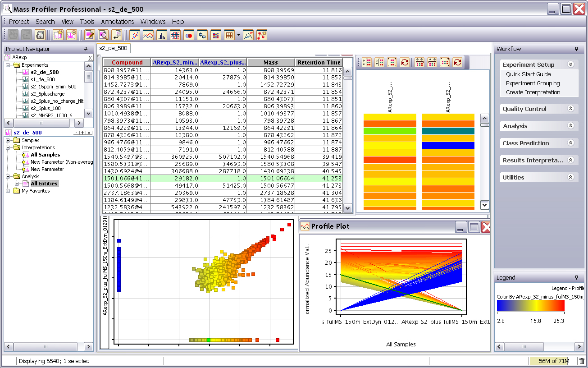Sort by the Retention Time column header
Viewport: 588px width, 368px height.
[x=319, y=63]
